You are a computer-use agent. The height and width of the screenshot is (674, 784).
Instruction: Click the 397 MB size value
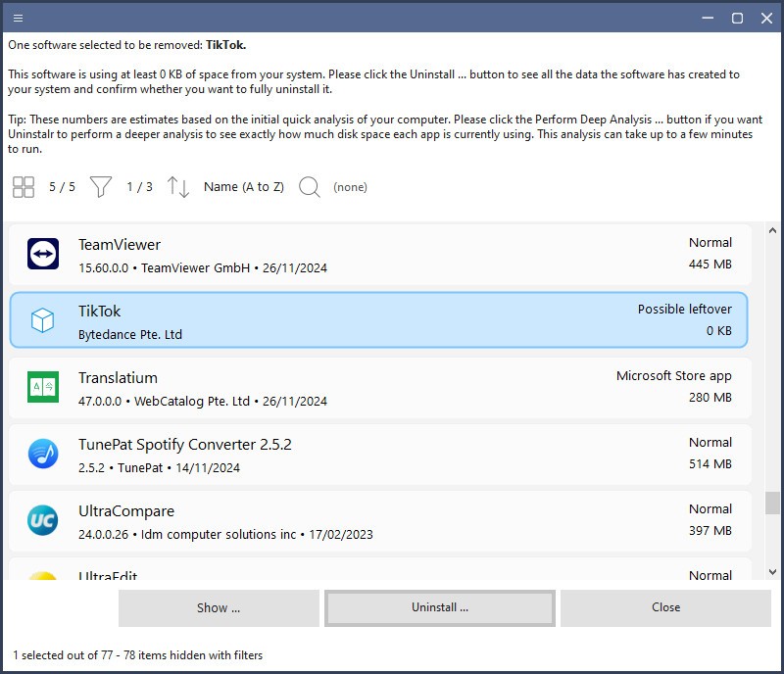coord(710,531)
